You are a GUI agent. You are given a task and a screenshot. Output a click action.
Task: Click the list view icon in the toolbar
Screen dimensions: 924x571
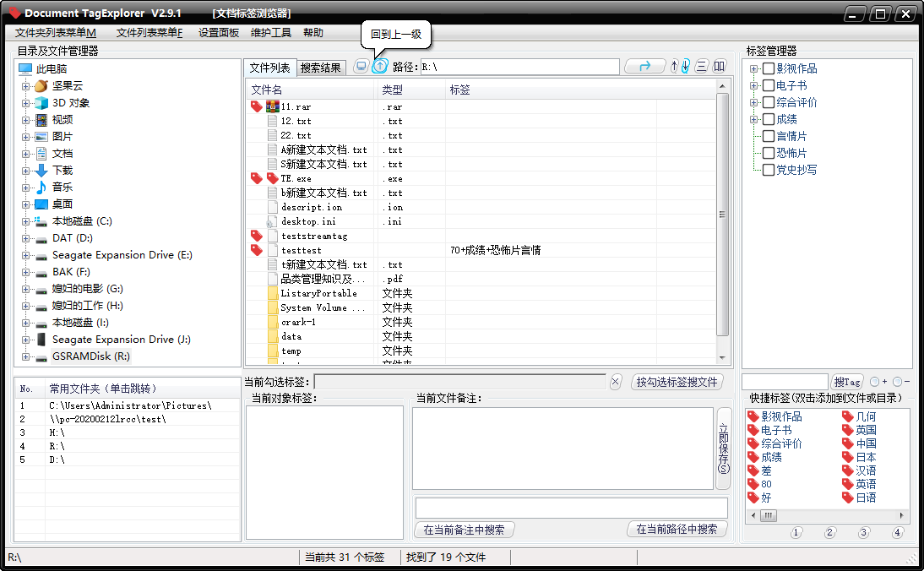pos(702,66)
